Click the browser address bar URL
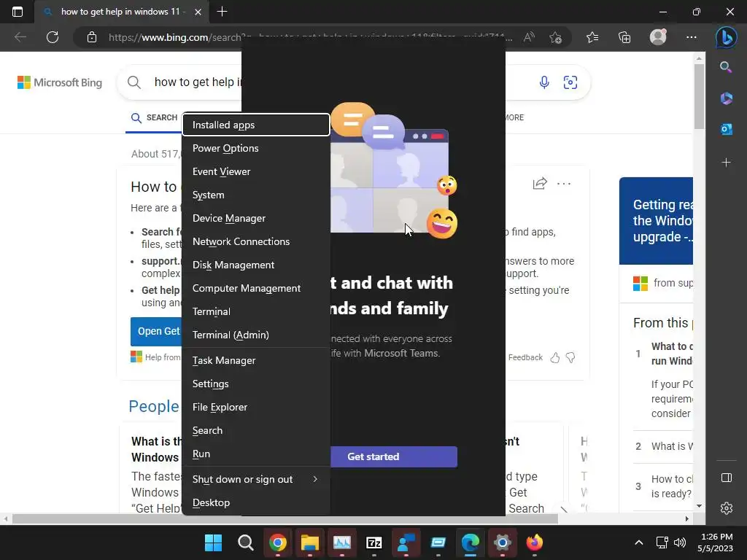This screenshot has width=747, height=560. pyautogui.click(x=309, y=37)
